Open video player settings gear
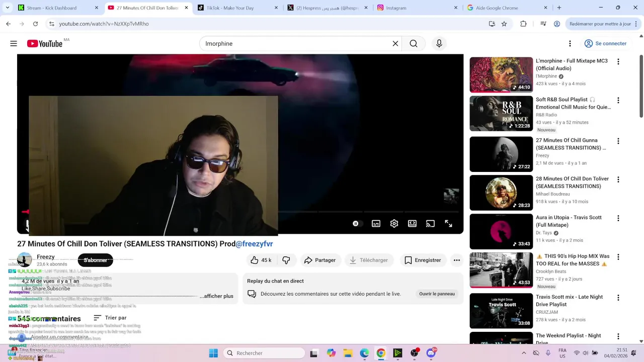Image resolution: width=644 pixels, height=362 pixels. (394, 224)
